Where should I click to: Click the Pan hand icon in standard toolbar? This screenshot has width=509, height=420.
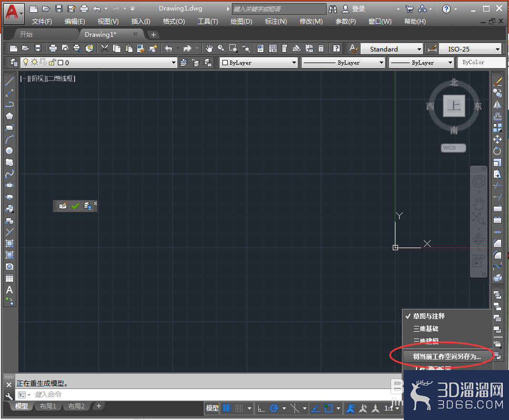coord(209,49)
